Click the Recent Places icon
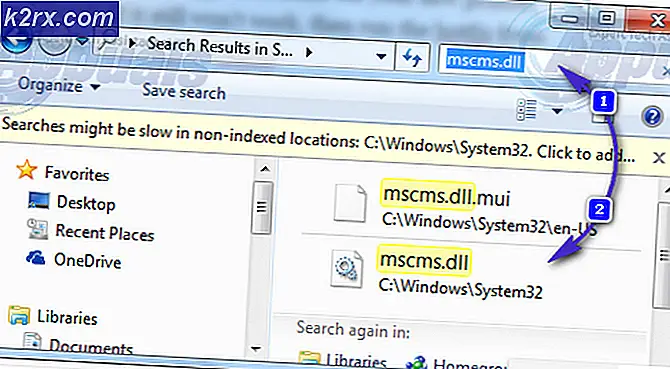The image size is (670, 369). [x=37, y=228]
